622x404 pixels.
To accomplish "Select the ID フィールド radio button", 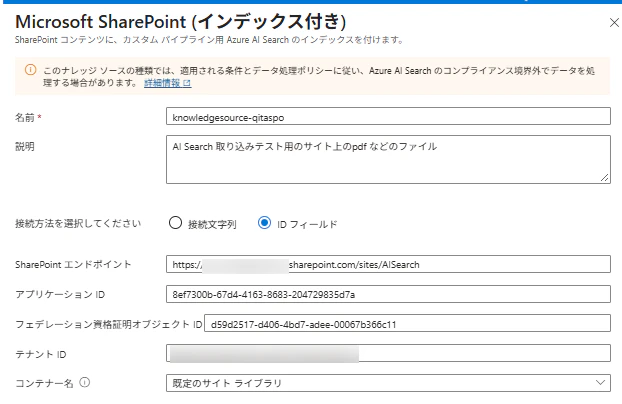I will pyautogui.click(x=264, y=223).
